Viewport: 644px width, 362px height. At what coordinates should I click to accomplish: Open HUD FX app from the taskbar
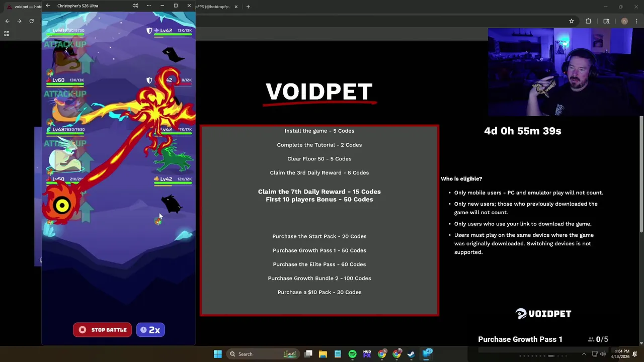click(367, 354)
